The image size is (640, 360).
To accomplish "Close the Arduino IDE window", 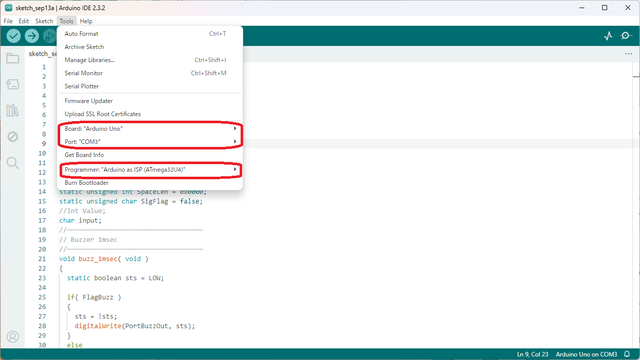I will coord(628,8).
